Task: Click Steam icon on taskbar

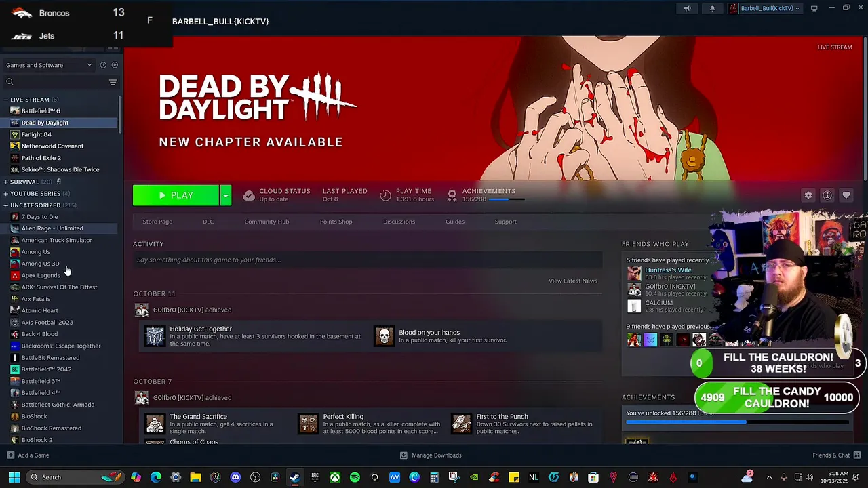Action: pyautogui.click(x=295, y=477)
